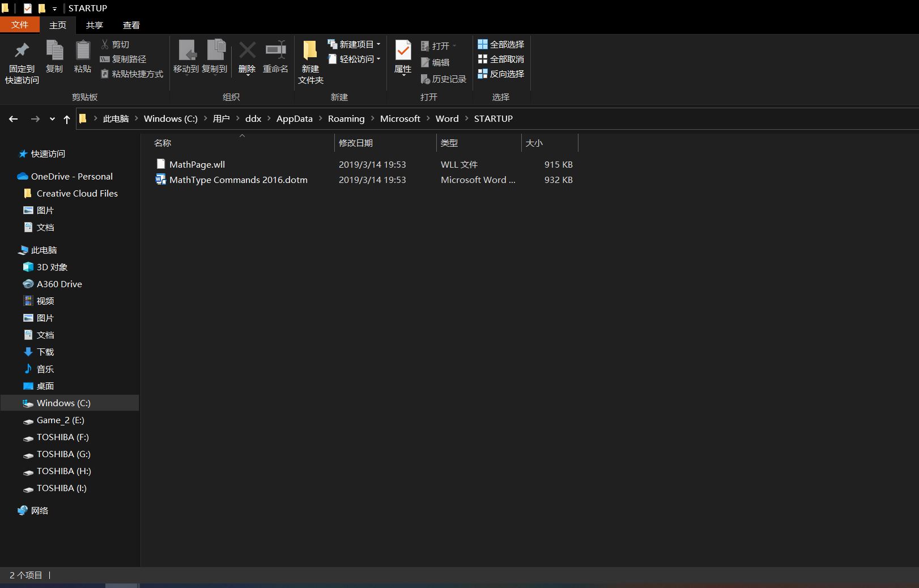Click AppData in the address path
Screen dimensions: 919x588
(x=294, y=118)
